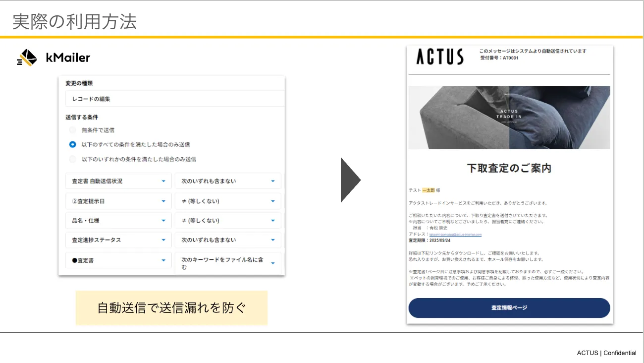This screenshot has height=363, width=644.
Task: Click the yellow 自動送信で送信漏れを防ぐ callout box
Action: click(x=171, y=308)
